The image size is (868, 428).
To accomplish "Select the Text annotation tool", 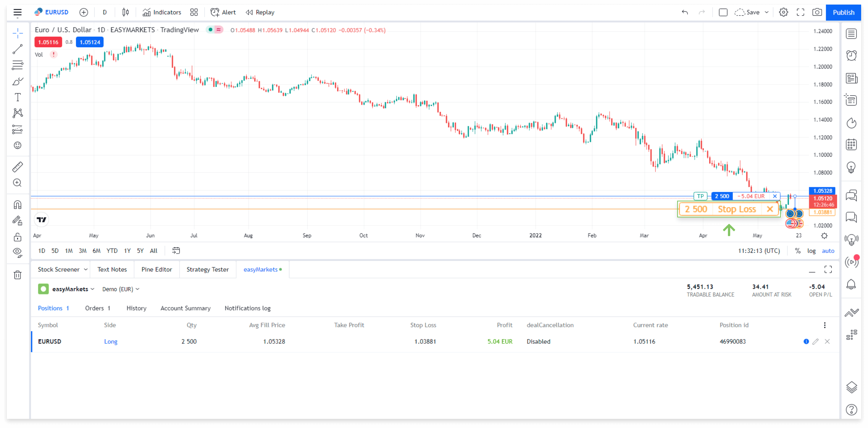I will point(18,97).
